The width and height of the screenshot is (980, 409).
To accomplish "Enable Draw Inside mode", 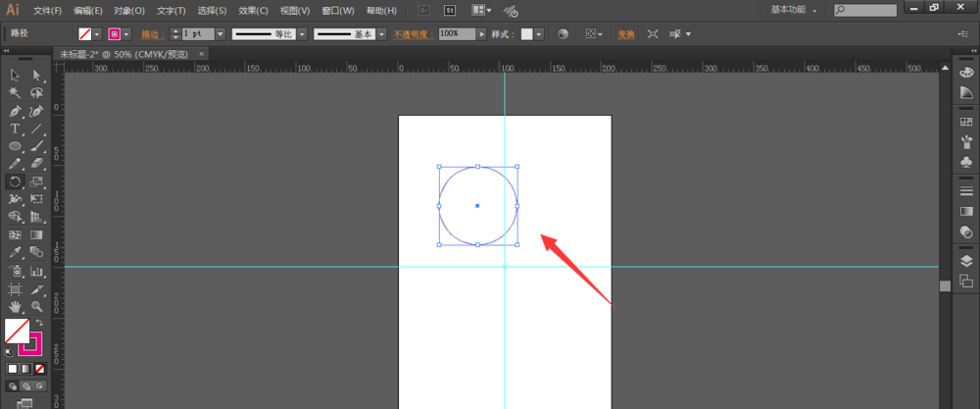I will coord(40,385).
